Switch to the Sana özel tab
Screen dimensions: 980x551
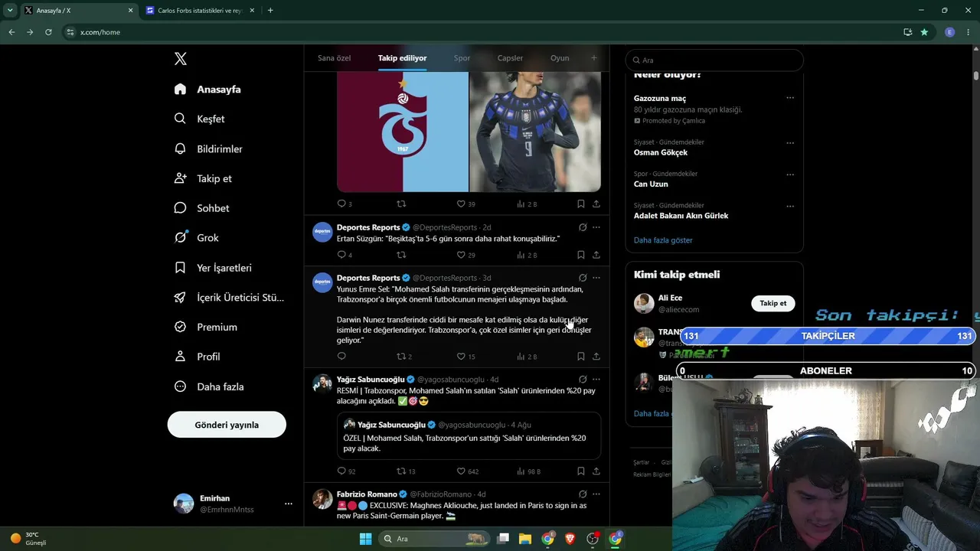click(x=334, y=58)
